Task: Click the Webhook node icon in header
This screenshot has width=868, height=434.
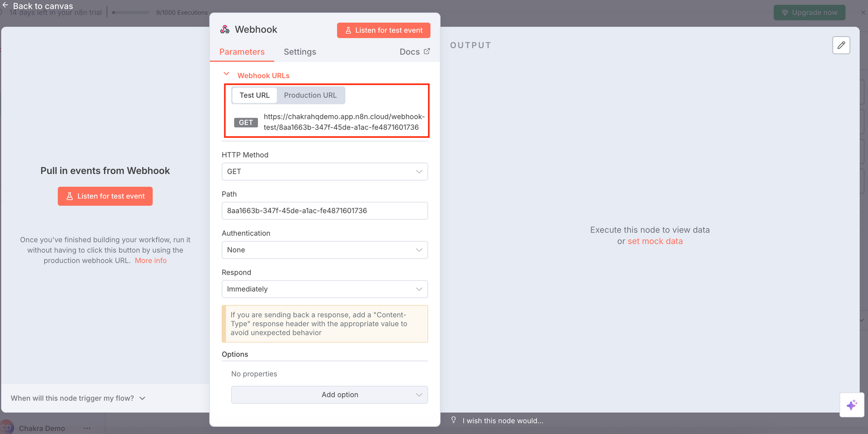Action: tap(225, 29)
